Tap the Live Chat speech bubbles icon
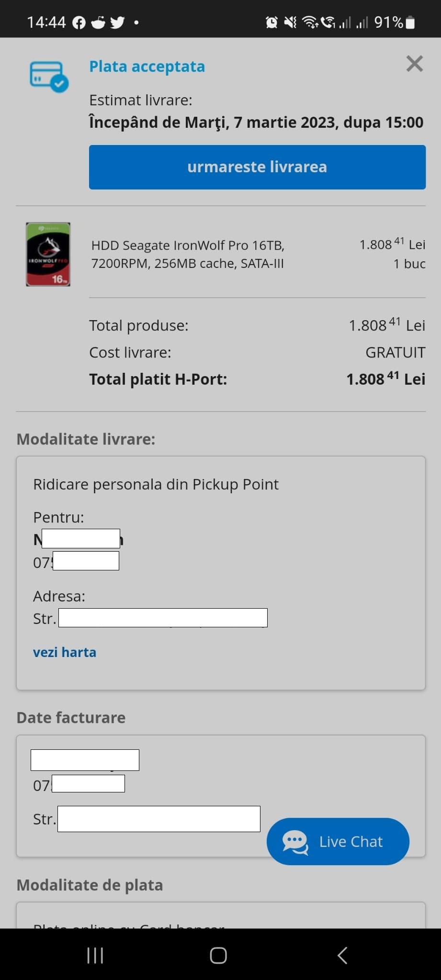This screenshot has height=980, width=441. 295,842
